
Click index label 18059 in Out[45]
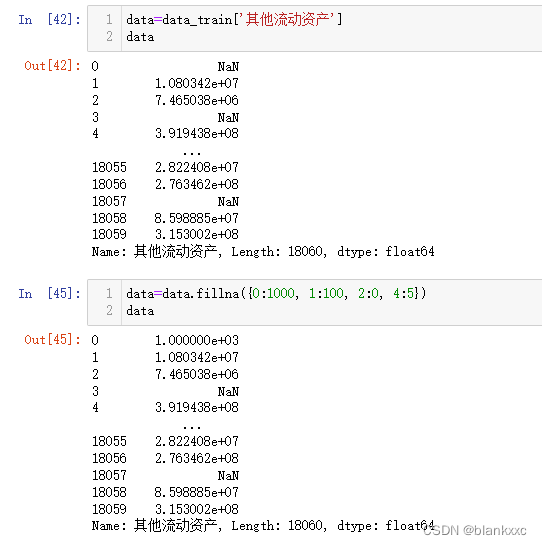pyautogui.click(x=109, y=510)
